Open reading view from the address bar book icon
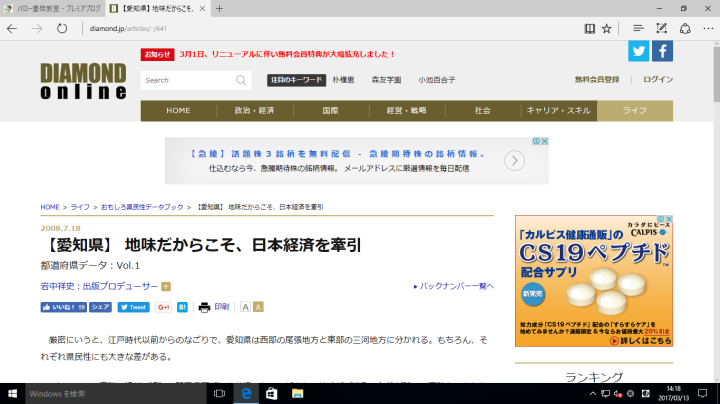Image resolution: width=720 pixels, height=404 pixels. click(590, 28)
